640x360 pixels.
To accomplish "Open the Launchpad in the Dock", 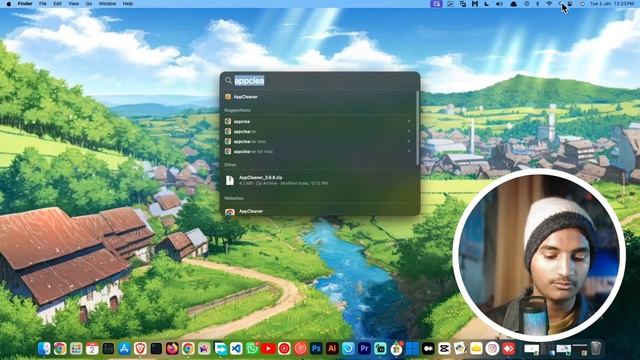I will (76, 349).
